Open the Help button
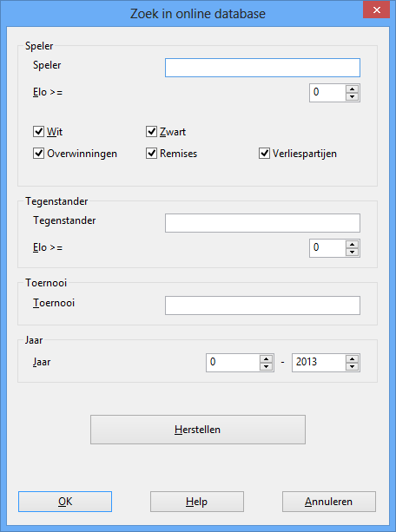The image size is (396, 532). (x=197, y=502)
